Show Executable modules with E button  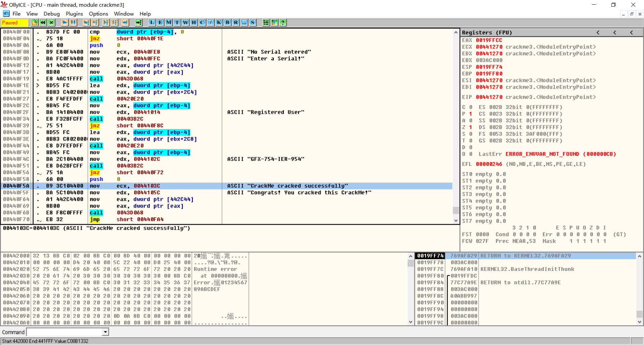tap(160, 22)
